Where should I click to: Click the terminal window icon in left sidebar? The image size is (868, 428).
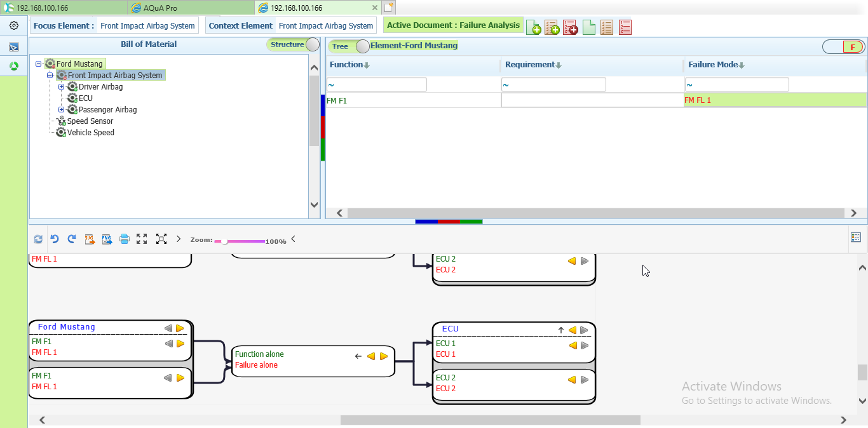[14, 47]
